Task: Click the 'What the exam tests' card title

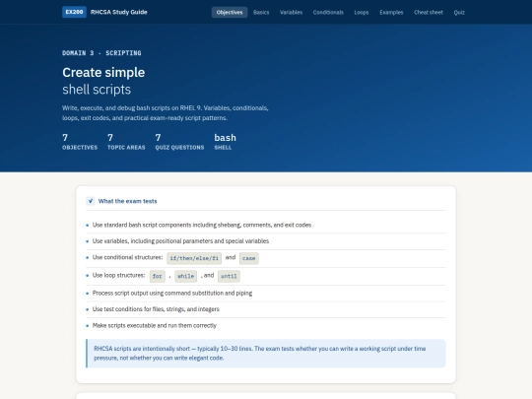Action: point(127,201)
